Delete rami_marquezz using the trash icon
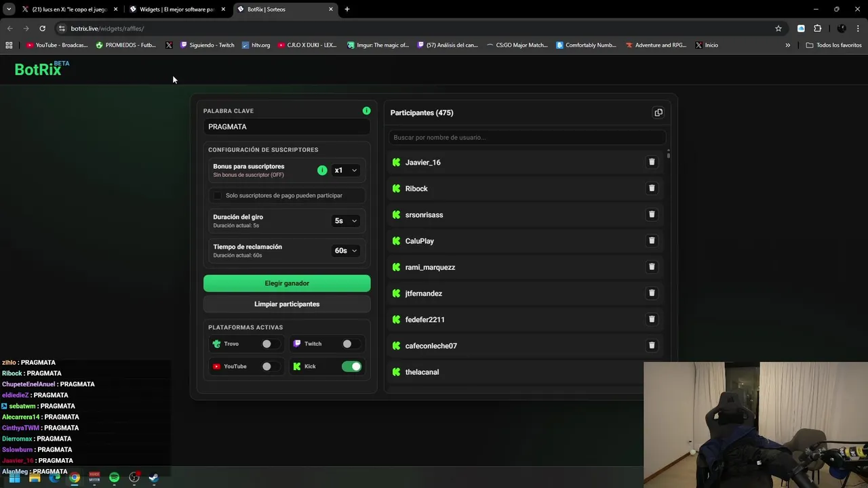868x488 pixels. coord(652,266)
